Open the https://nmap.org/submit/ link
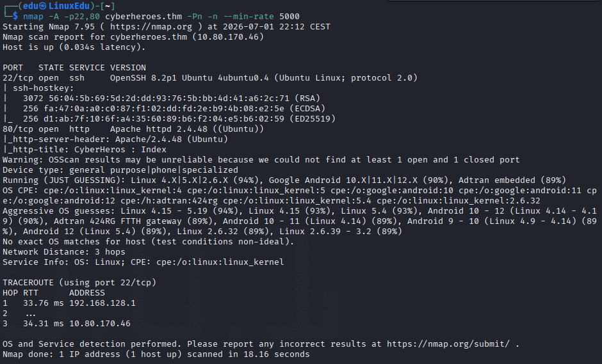 click(x=448, y=344)
